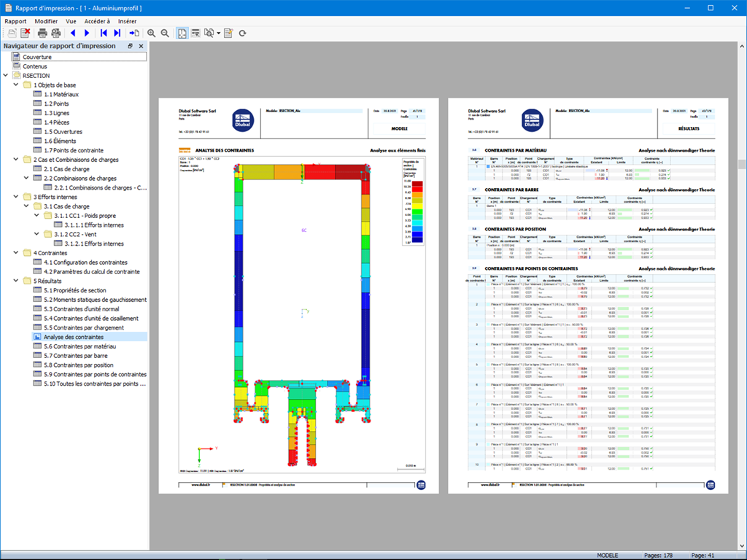Select Contenus in the navigator

coord(35,66)
